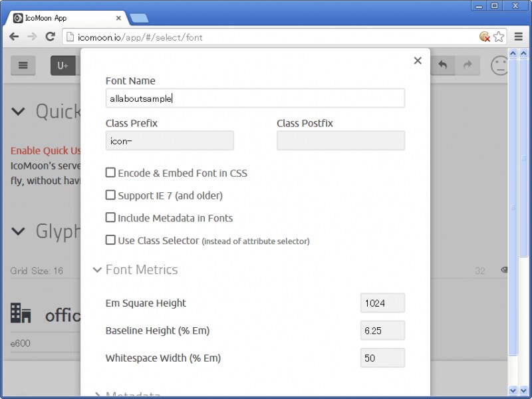The width and height of the screenshot is (532, 399).
Task: Enable Use Class Selector checkbox
Action: pyautogui.click(x=110, y=240)
